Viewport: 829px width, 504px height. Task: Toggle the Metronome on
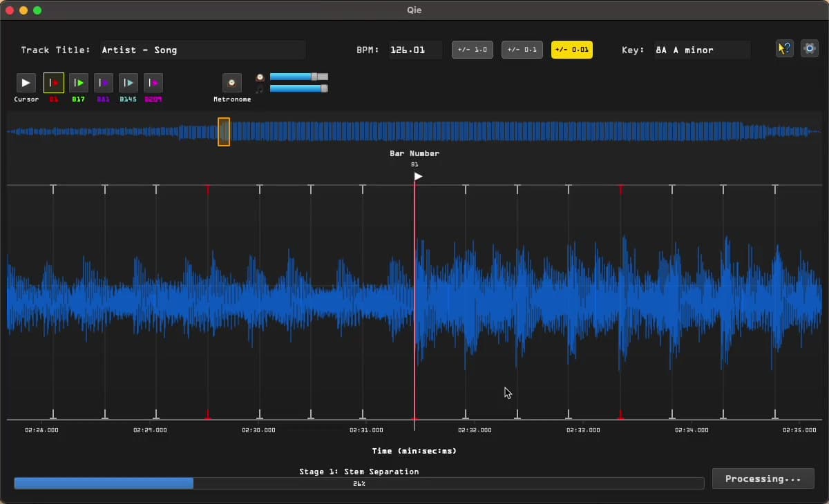(x=232, y=84)
